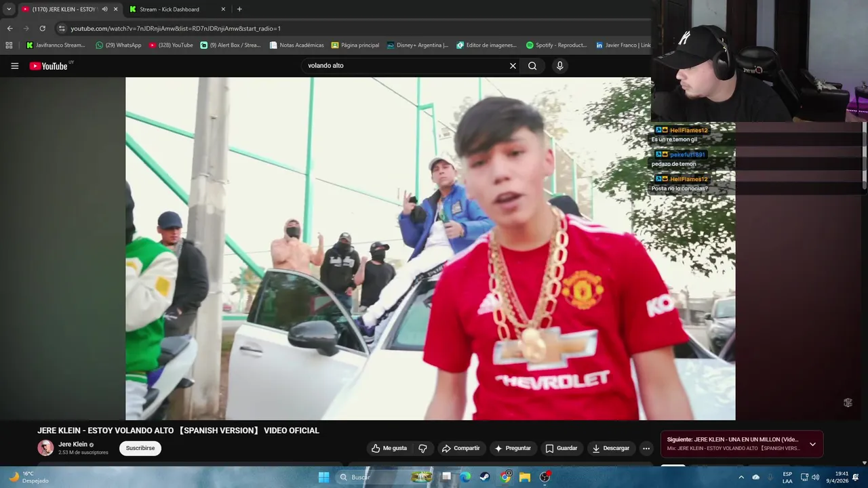Expand the Siguiente mix playlist panel
The image size is (868, 488).
[x=812, y=444]
